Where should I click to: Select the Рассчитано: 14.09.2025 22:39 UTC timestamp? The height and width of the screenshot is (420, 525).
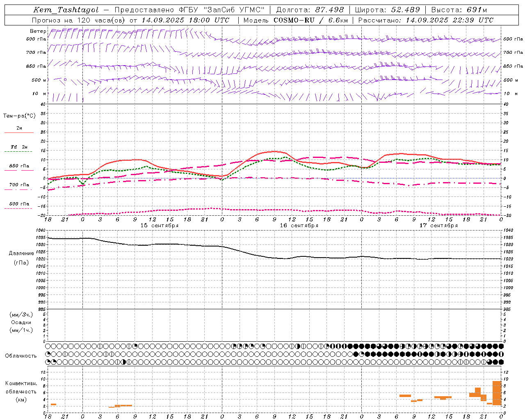tap(426, 20)
